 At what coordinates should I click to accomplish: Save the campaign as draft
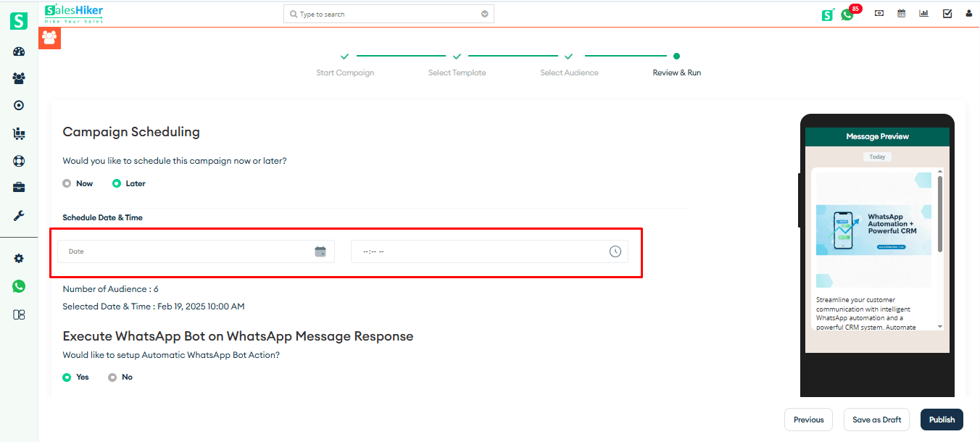[x=876, y=419]
